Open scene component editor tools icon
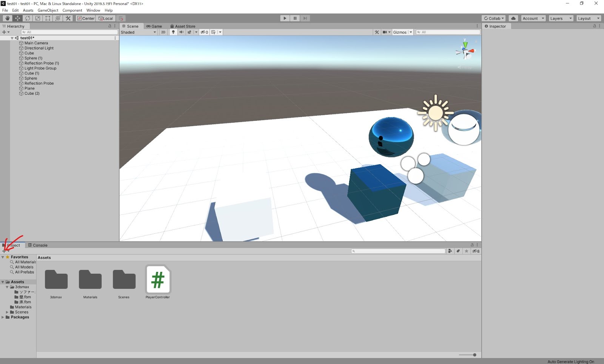 tap(377, 32)
